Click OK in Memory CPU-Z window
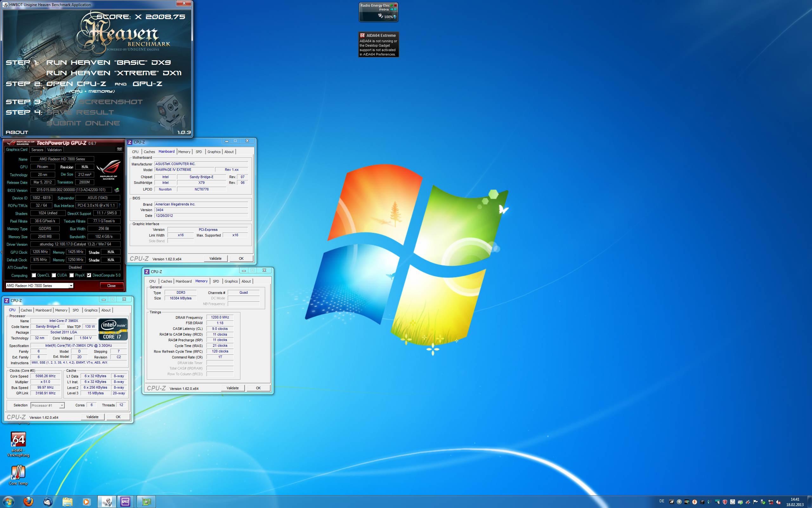The width and height of the screenshot is (812, 508). click(259, 388)
